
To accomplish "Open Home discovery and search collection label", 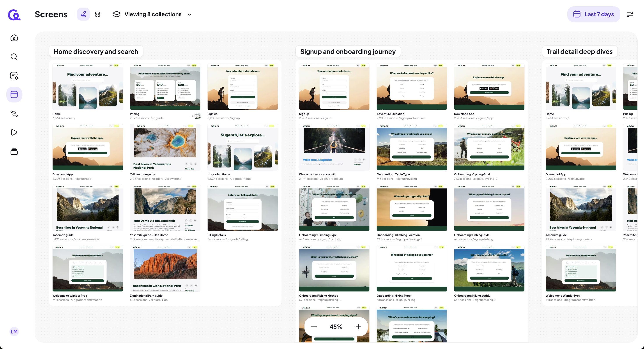I will (96, 51).
